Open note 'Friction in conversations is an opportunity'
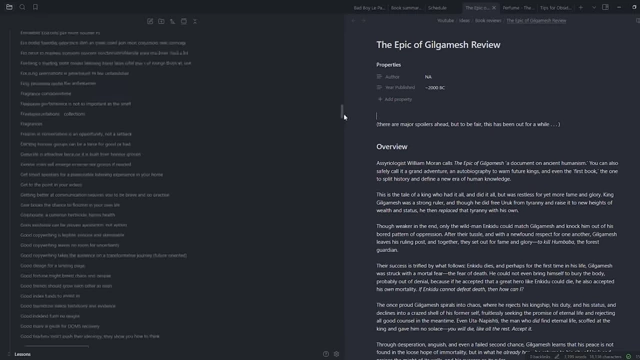The width and height of the screenshot is (640, 360). (x=76, y=134)
